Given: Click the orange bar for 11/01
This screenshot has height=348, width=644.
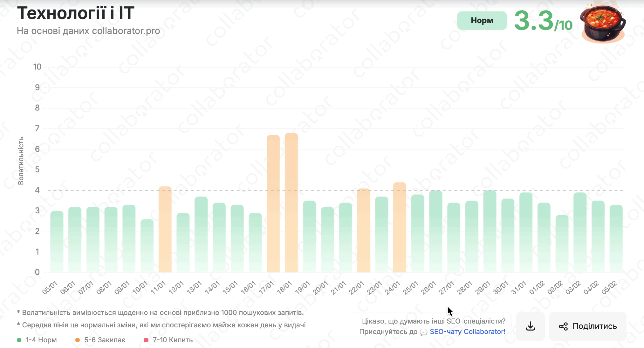Looking at the screenshot, I should click(x=165, y=229).
